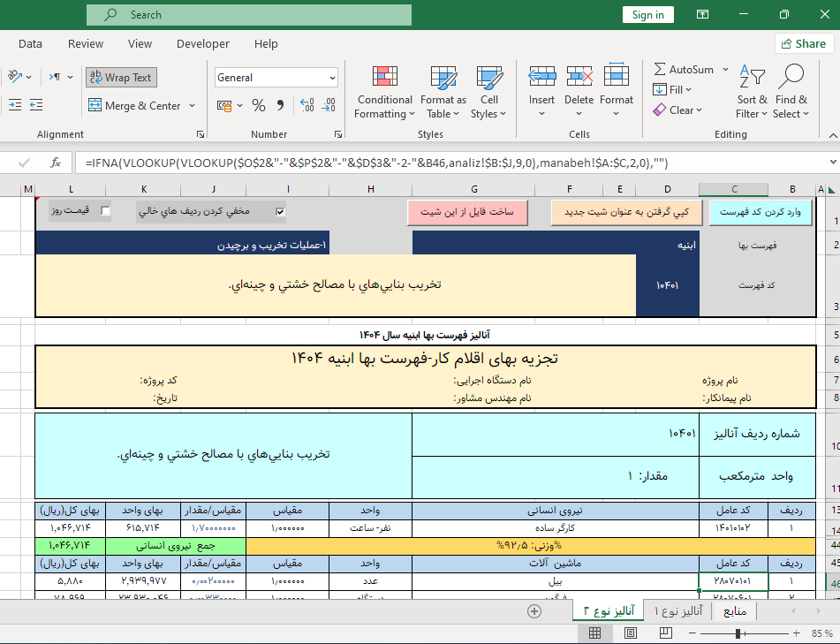
Task: Open the Help tab
Action: pos(266,44)
